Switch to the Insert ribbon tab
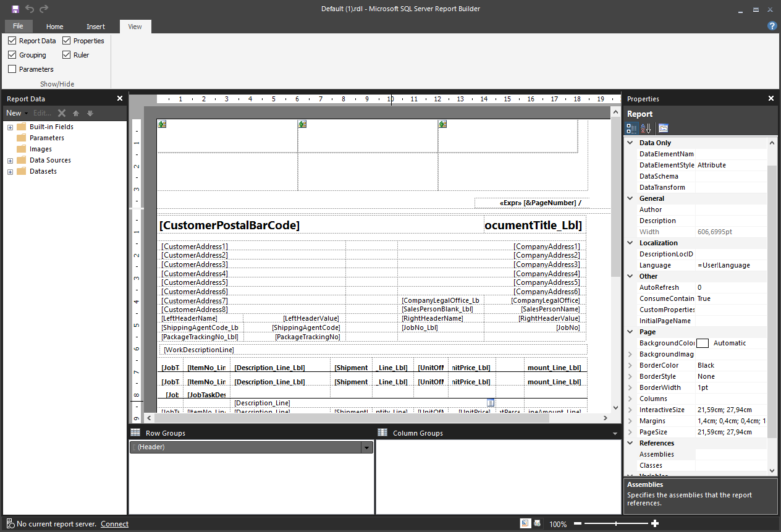781x532 pixels. point(96,27)
